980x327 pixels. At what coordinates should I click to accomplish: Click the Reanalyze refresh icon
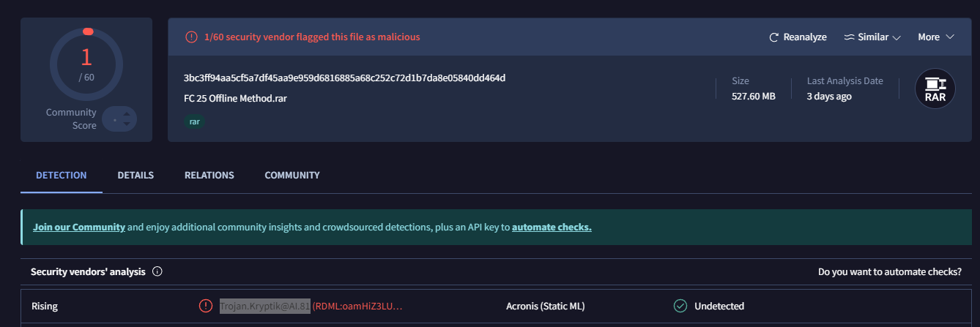[x=774, y=37]
